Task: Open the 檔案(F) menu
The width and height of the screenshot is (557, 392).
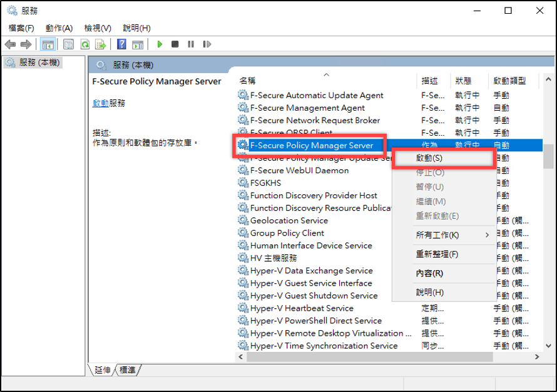Action: click(21, 28)
